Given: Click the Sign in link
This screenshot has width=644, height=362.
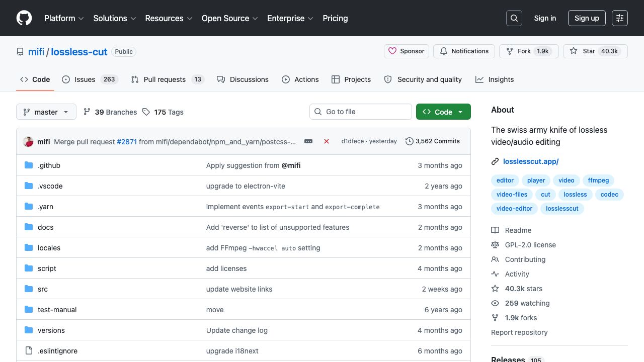Looking at the screenshot, I should (x=545, y=18).
